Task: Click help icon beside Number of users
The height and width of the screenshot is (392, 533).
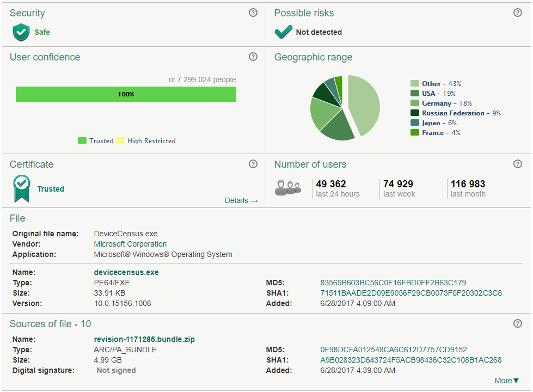Action: [518, 164]
